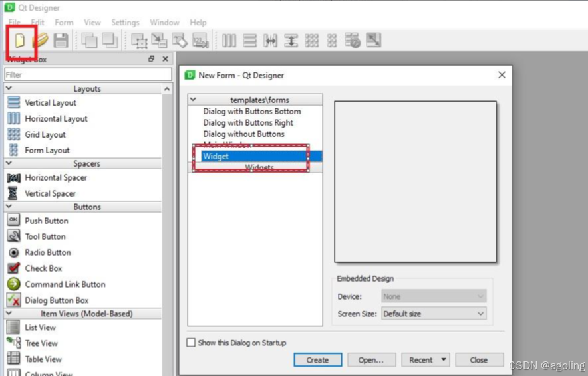The image size is (588, 376).
Task: Select the Widget template
Action: click(x=261, y=156)
